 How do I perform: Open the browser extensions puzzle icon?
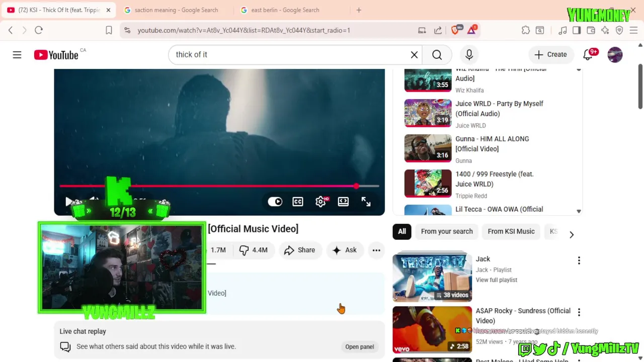pos(526,30)
